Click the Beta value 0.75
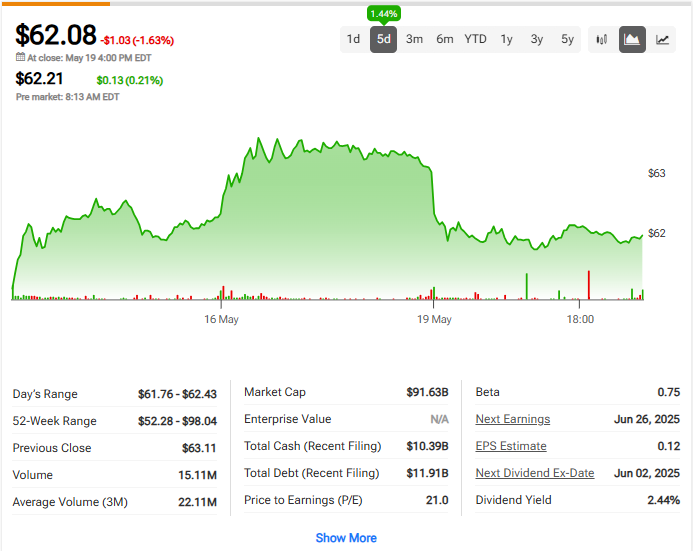The height and width of the screenshot is (551, 693). tap(669, 392)
